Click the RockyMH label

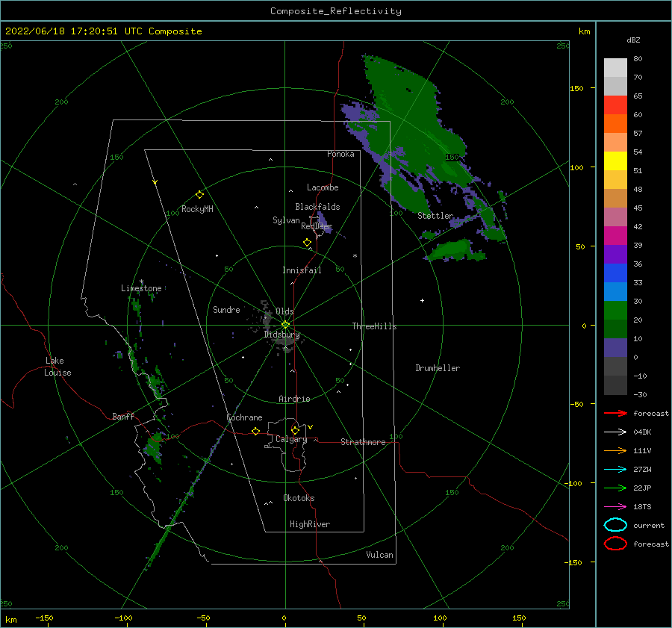click(197, 209)
